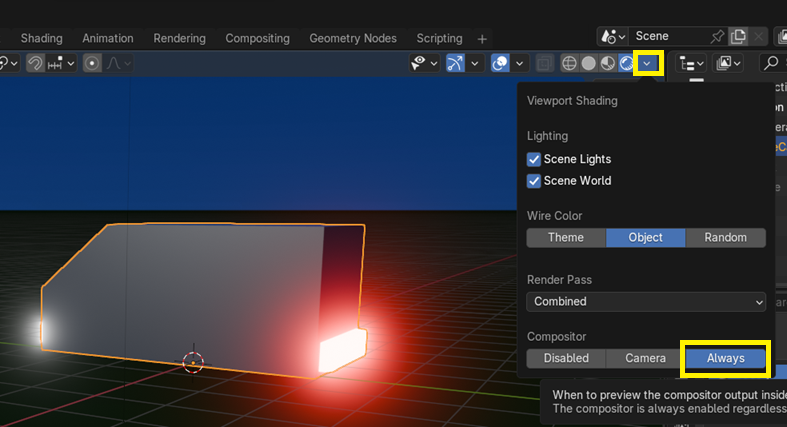Open the snapping options dropdown
Screen dimensions: 787x427
[x=61, y=63]
